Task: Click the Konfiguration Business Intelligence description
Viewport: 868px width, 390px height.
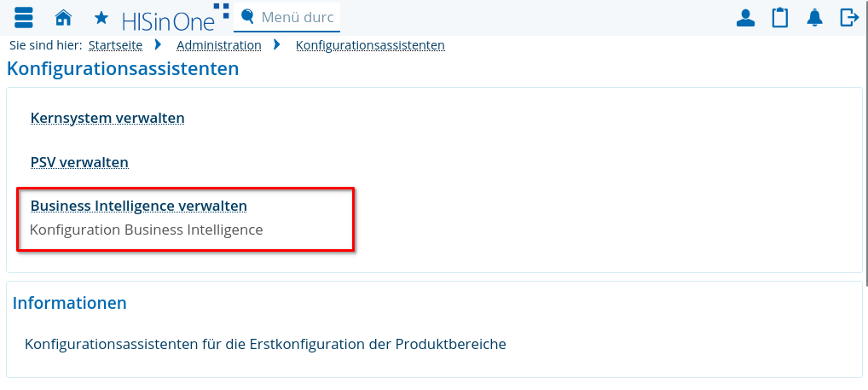Action: click(146, 230)
